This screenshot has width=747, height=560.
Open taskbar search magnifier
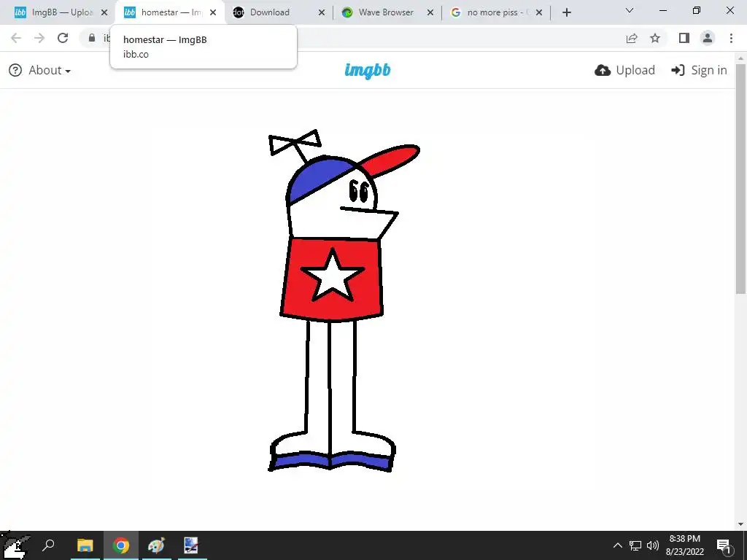(x=49, y=545)
